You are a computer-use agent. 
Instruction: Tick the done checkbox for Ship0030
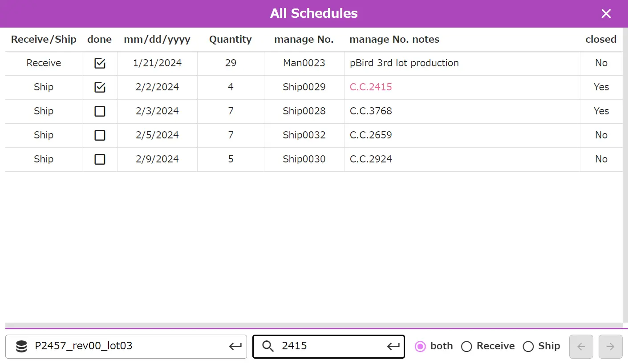coord(100,159)
